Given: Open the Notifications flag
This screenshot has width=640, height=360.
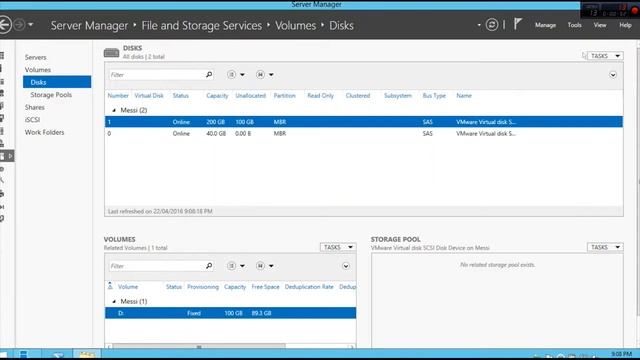Looking at the screenshot, I should [518, 24].
